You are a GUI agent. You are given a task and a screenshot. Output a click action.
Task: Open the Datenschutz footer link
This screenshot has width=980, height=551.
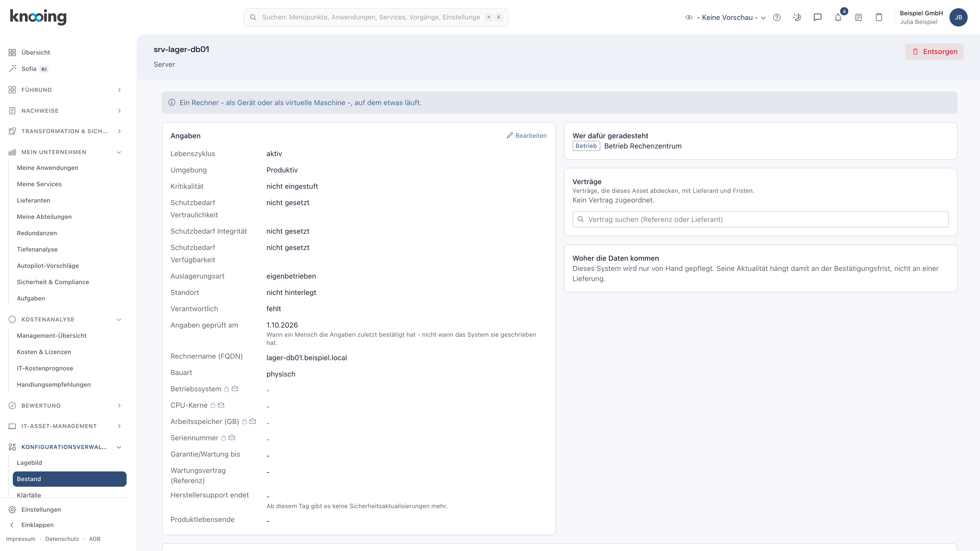tap(62, 539)
